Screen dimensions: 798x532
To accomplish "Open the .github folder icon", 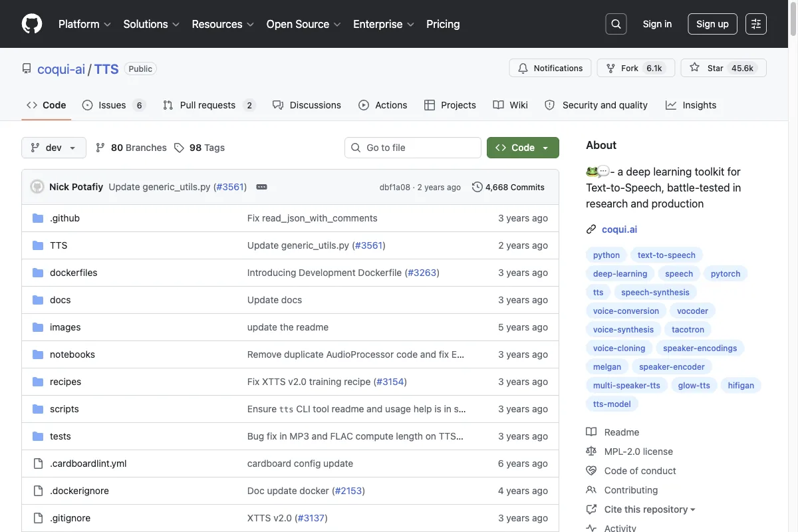I will click(x=38, y=218).
